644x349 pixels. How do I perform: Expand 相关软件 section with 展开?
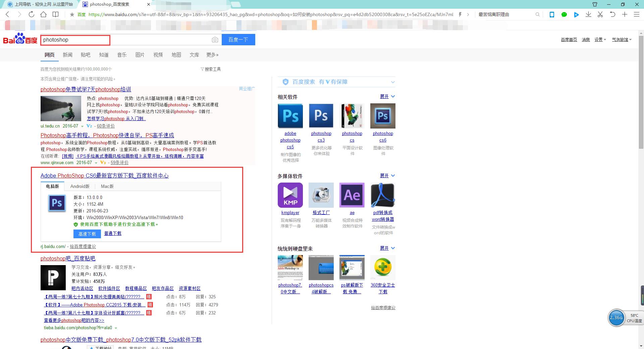click(x=387, y=97)
